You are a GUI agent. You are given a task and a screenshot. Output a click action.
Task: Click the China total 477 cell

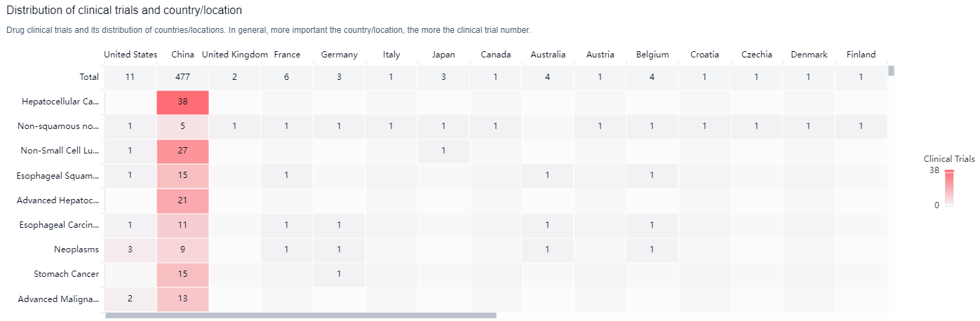click(182, 77)
